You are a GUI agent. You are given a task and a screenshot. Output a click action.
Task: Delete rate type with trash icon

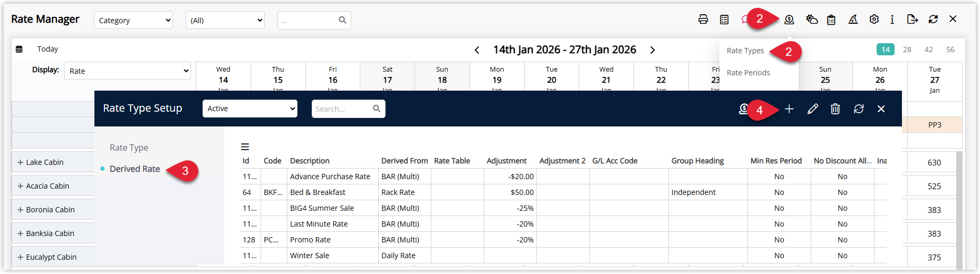pyautogui.click(x=835, y=109)
